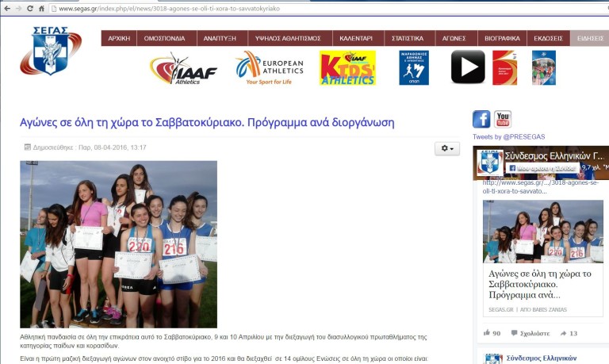Click the browser reload button

pos(30,8)
